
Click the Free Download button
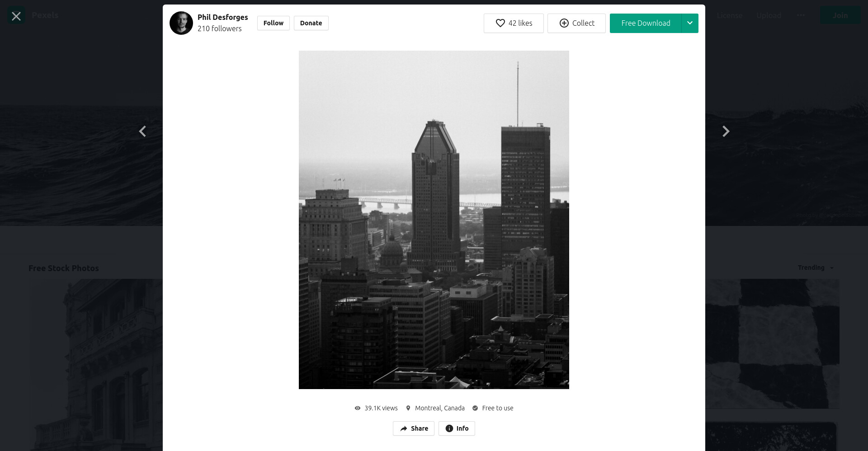tap(646, 23)
